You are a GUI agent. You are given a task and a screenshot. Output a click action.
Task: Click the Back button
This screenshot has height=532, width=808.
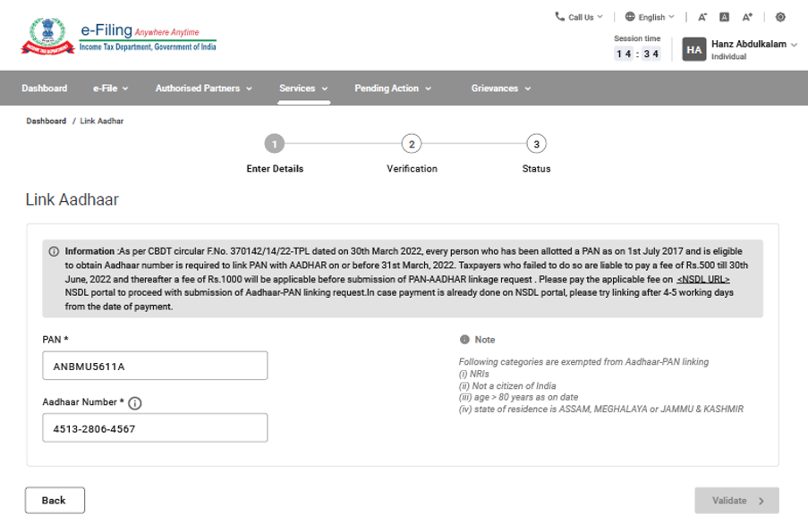click(x=55, y=501)
